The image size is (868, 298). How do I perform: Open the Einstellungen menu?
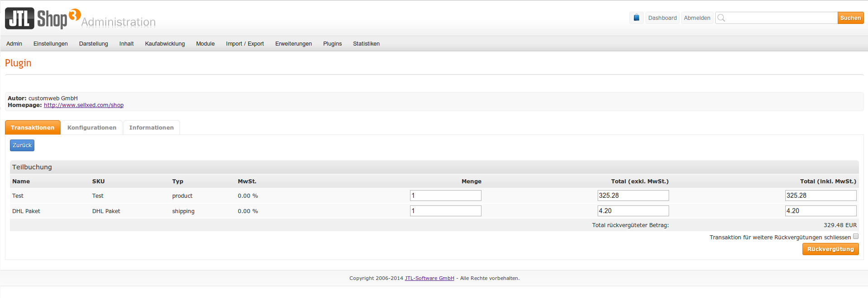click(x=50, y=44)
